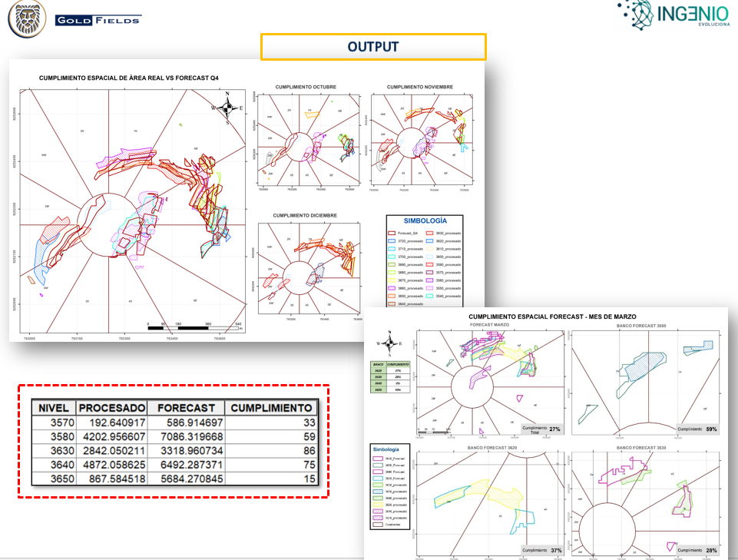Select the forecast cell 3318.960734
This screenshot has height=560, width=738.
pos(186,451)
